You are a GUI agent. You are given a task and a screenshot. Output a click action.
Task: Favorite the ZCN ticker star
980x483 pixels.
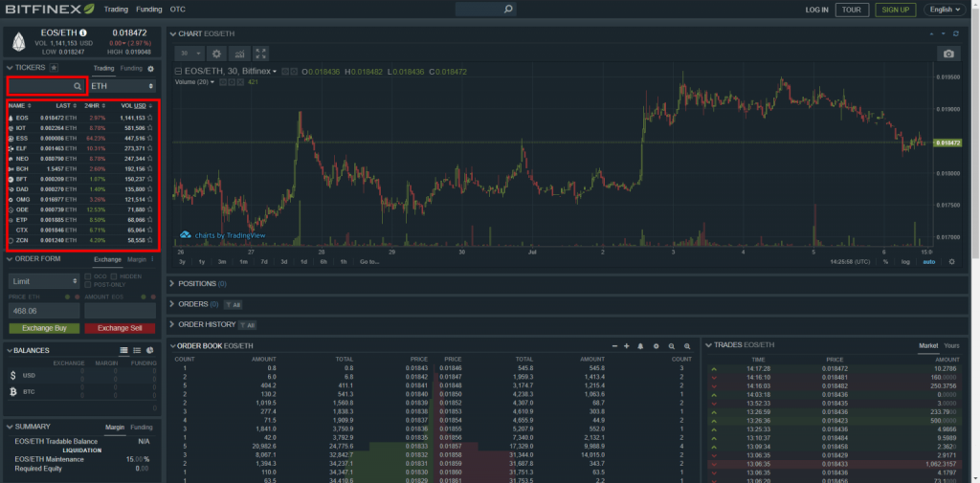pyautogui.click(x=150, y=240)
